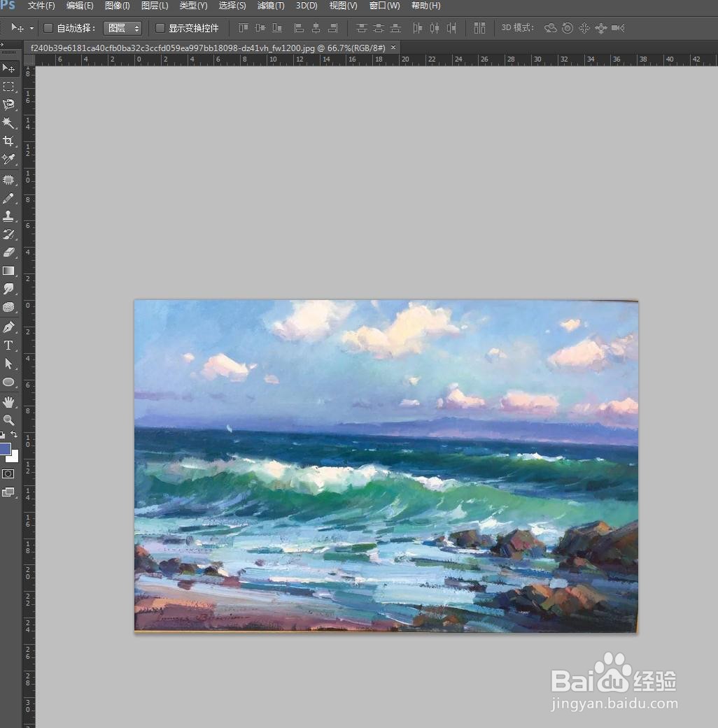
Task: Click Distribute Vertical Centers icon
Action: (379, 28)
